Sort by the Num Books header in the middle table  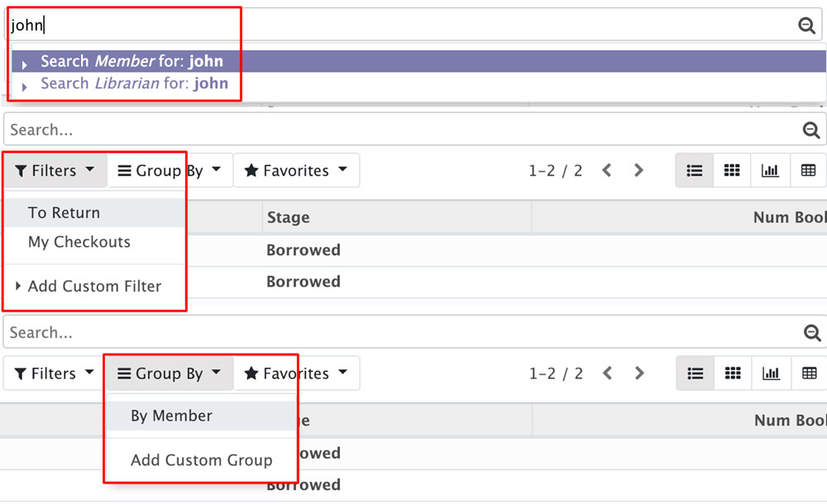pyautogui.click(x=680, y=217)
